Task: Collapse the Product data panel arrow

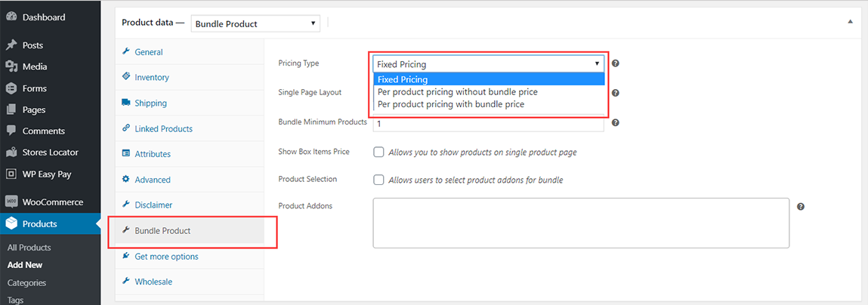Action: pyautogui.click(x=851, y=23)
